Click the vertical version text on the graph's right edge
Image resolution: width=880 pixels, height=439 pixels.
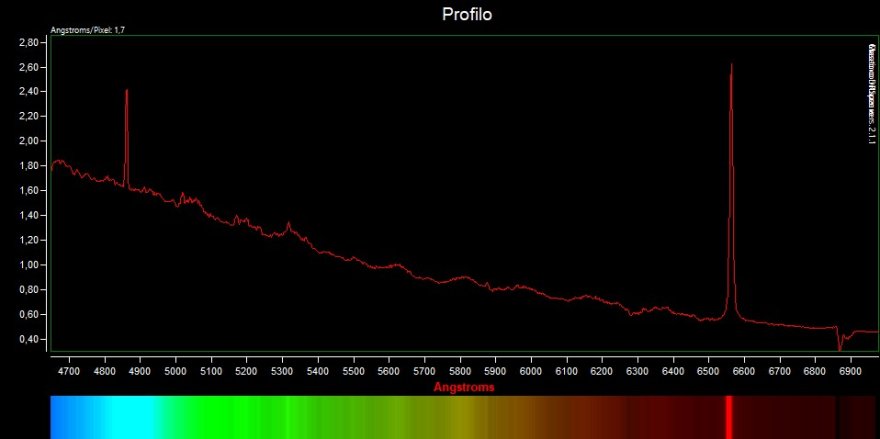pyautogui.click(x=872, y=92)
